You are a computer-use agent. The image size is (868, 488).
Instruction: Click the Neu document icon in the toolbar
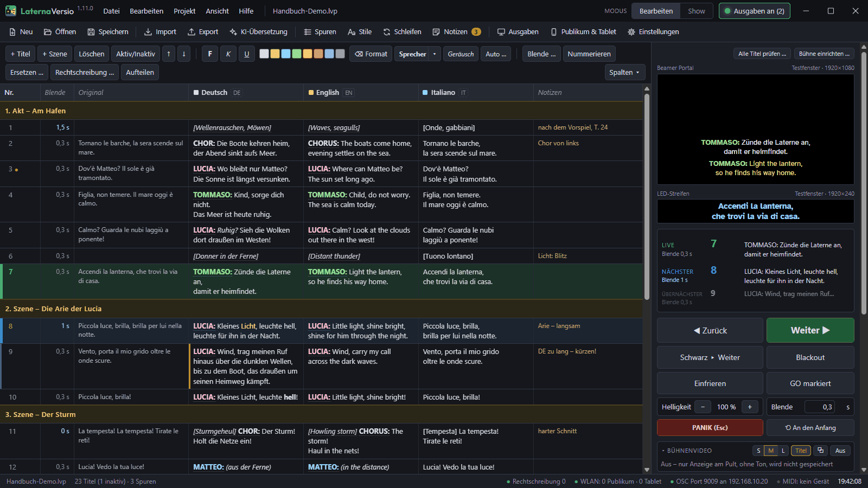point(12,32)
